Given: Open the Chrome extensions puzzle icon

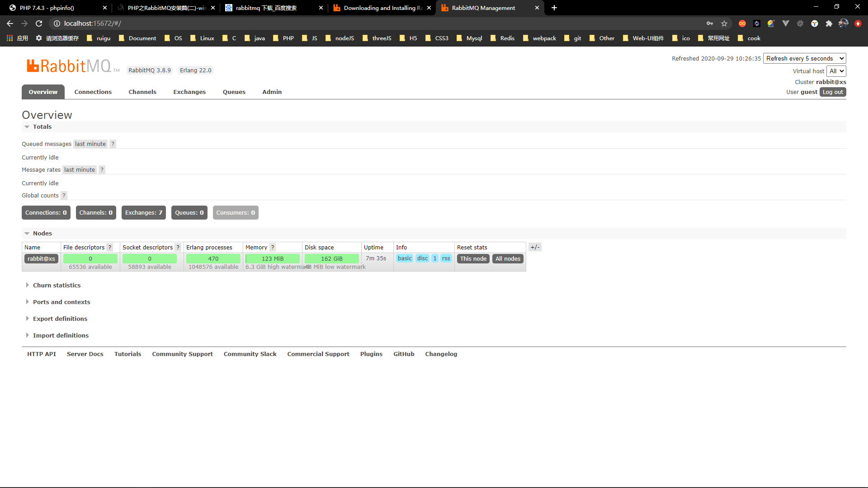Looking at the screenshot, I should click(829, 23).
